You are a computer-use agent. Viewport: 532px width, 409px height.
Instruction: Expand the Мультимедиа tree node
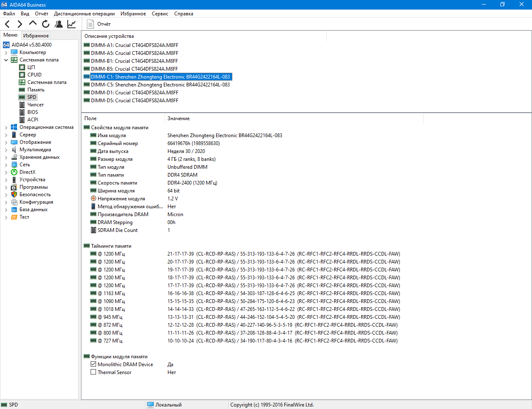(6, 150)
